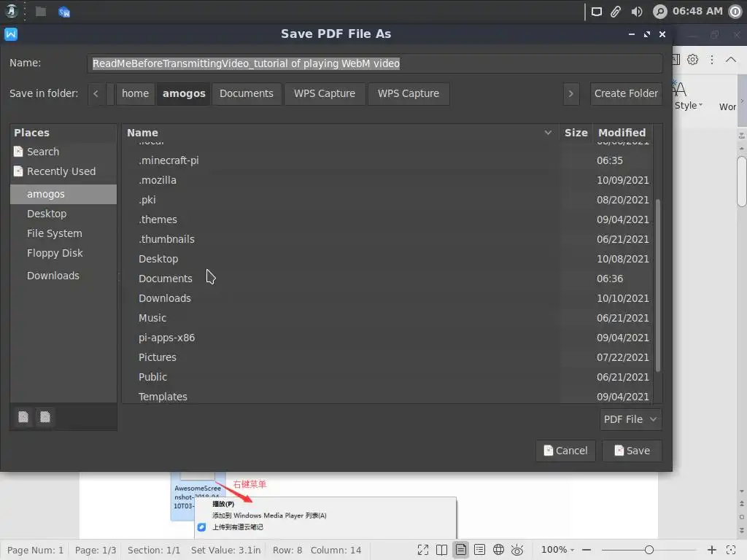747x560 pixels.
Task: Select the .minecraft-pi folder row
Action: pos(387,160)
